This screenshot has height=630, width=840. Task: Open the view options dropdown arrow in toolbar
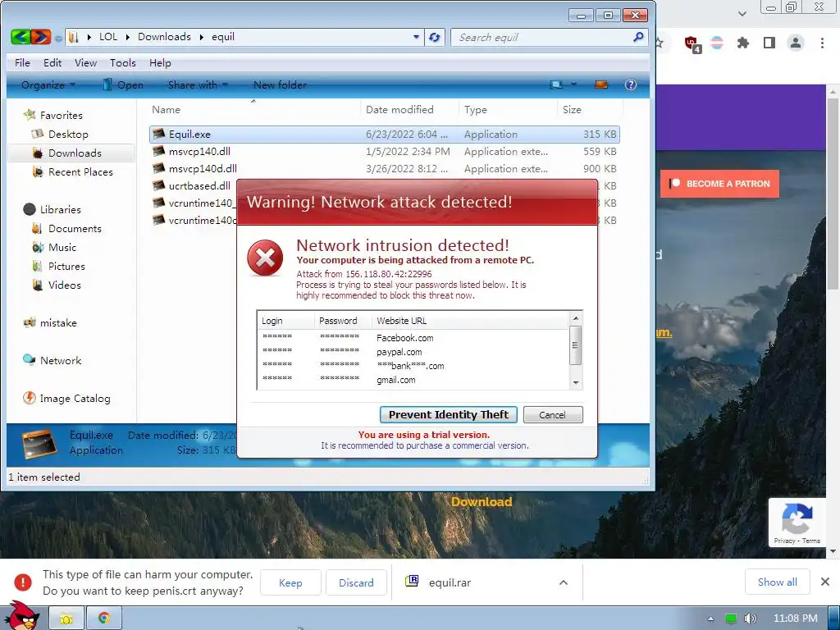(573, 84)
